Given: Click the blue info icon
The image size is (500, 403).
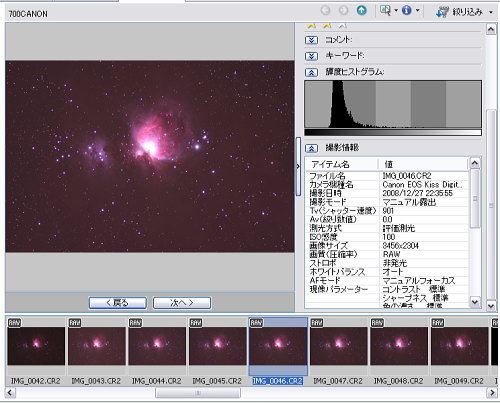Looking at the screenshot, I should tap(406, 11).
